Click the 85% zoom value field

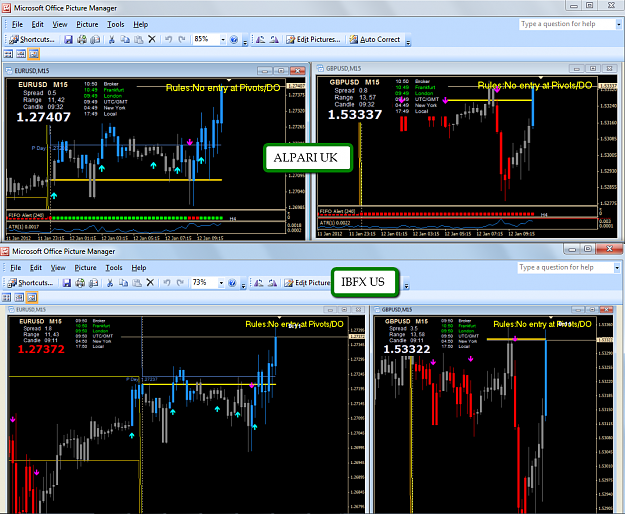[206, 39]
